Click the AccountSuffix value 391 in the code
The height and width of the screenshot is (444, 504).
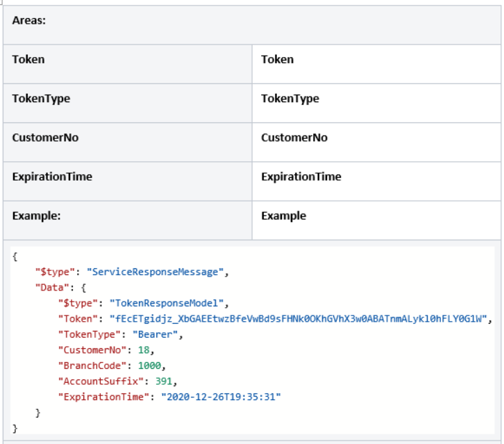click(x=167, y=381)
